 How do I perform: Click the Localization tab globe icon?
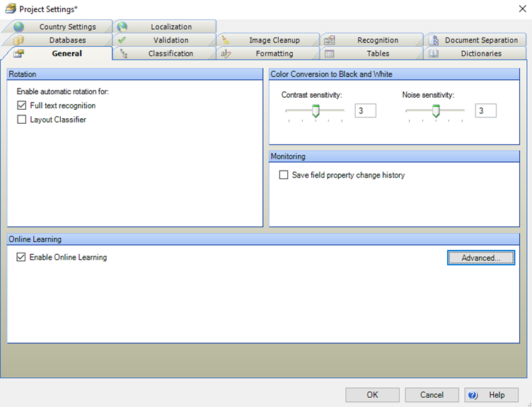tap(122, 27)
